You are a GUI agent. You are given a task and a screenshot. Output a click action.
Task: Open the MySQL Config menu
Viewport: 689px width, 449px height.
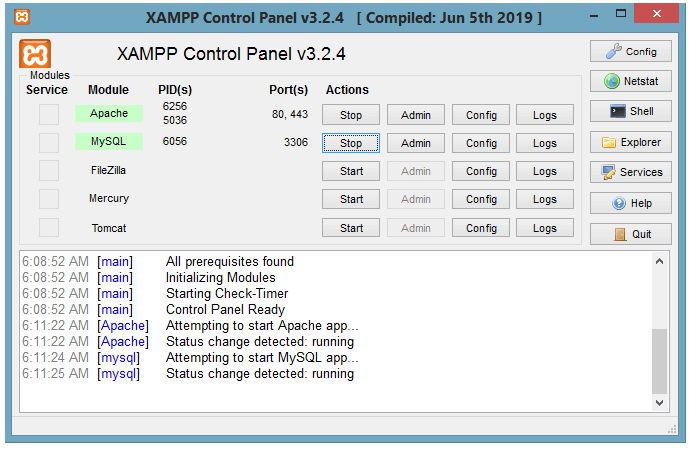[x=481, y=143]
